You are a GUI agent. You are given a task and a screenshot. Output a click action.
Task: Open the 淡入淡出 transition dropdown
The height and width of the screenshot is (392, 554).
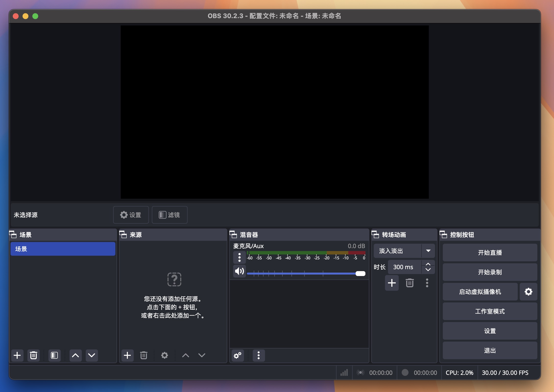click(404, 251)
